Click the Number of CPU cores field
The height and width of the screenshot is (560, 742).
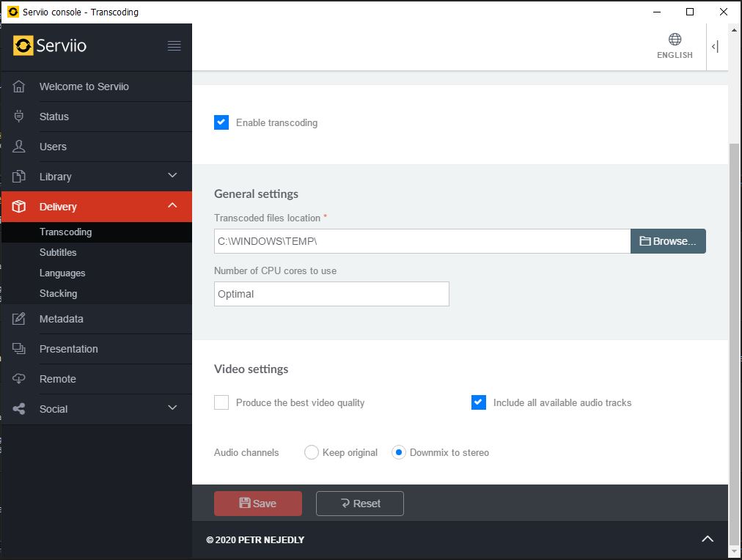[331, 294]
